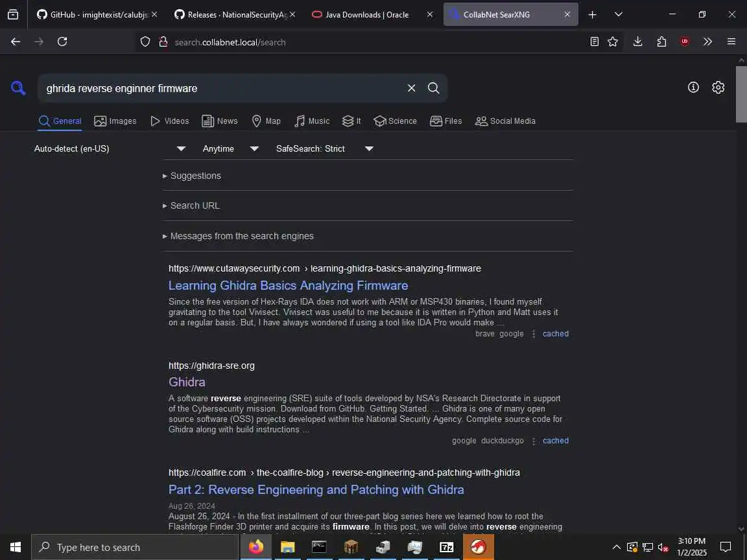This screenshot has width=747, height=560.
Task: Go back with browser back arrow
Action: point(16,41)
